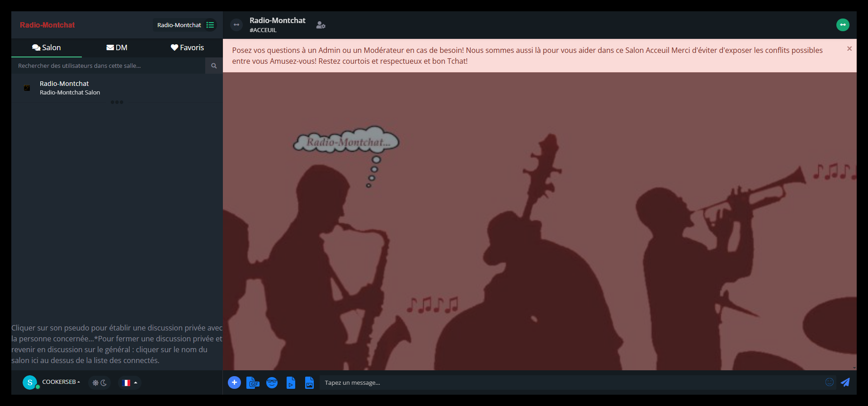
Task: Open user settings icon beside room title
Action: pyautogui.click(x=321, y=25)
